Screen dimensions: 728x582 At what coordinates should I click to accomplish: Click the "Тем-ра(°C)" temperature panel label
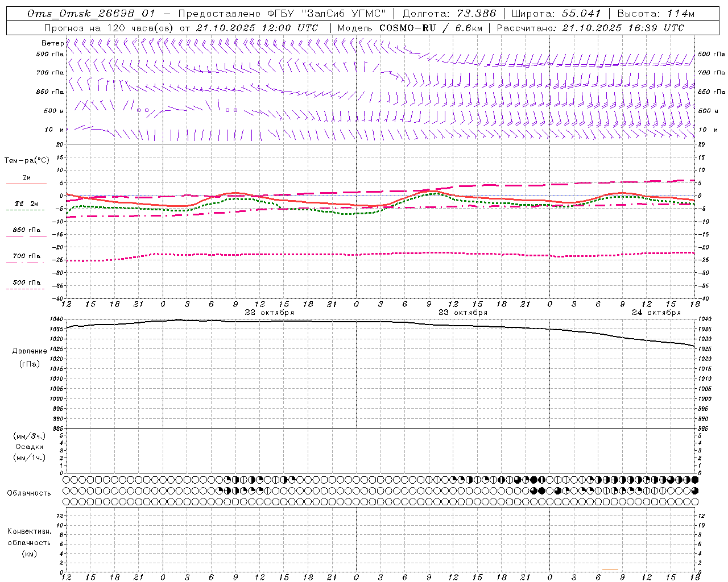pyautogui.click(x=27, y=161)
